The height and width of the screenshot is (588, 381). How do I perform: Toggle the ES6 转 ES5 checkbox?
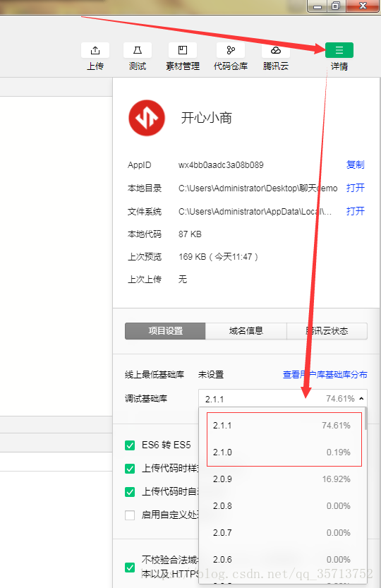click(x=130, y=445)
